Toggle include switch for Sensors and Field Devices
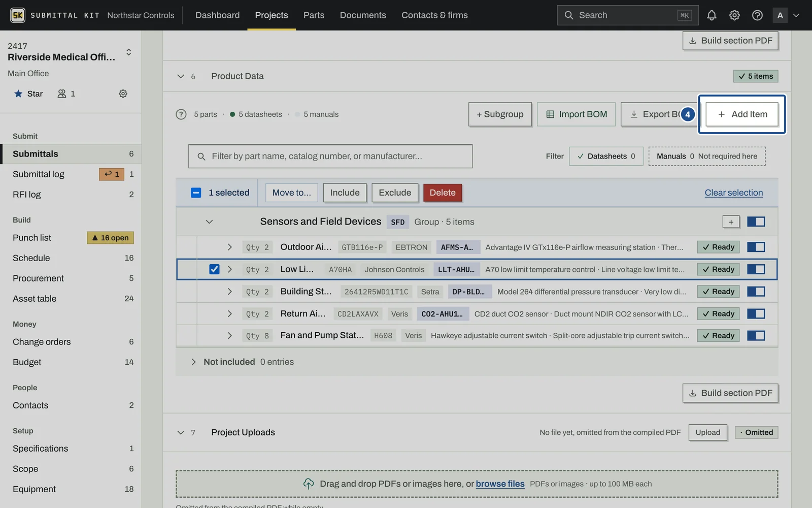 click(x=756, y=221)
